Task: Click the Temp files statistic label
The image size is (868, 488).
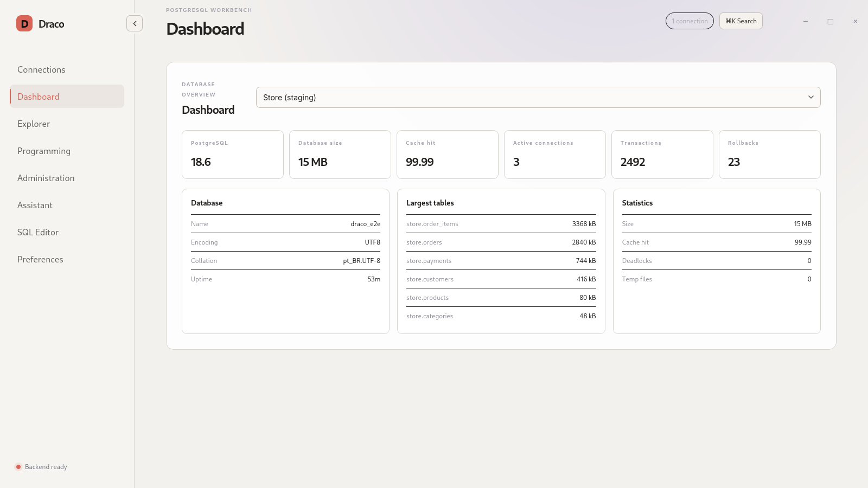Action: pos(637,279)
